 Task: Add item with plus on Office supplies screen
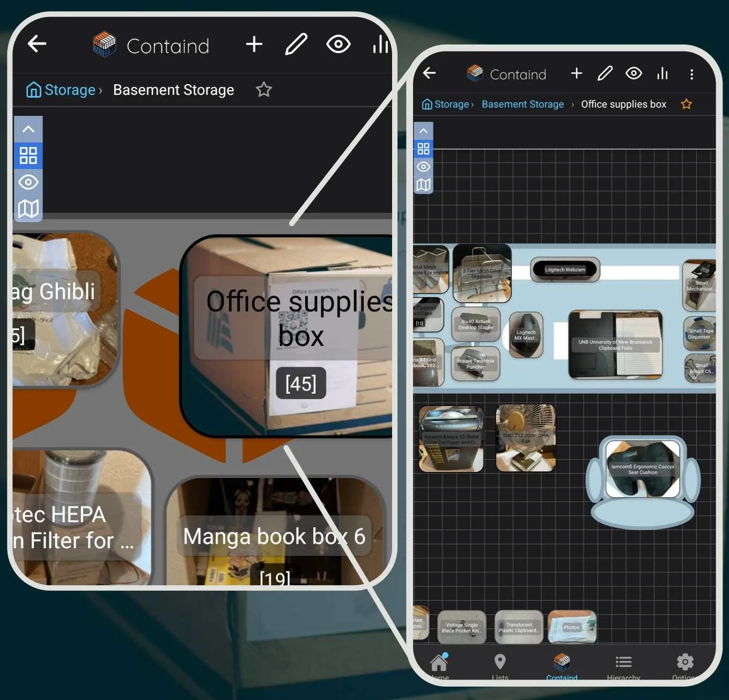[x=577, y=73]
